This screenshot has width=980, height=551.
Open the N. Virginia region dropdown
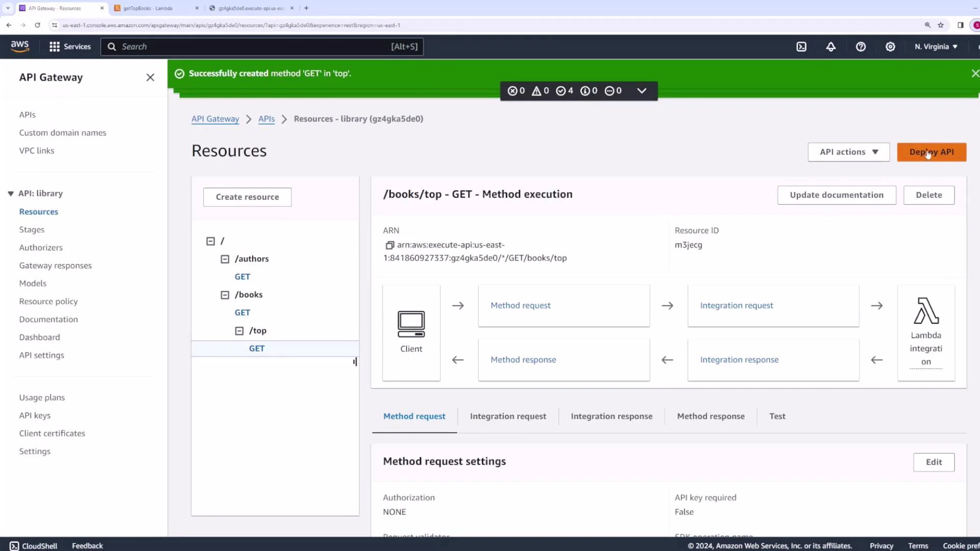coord(935,46)
